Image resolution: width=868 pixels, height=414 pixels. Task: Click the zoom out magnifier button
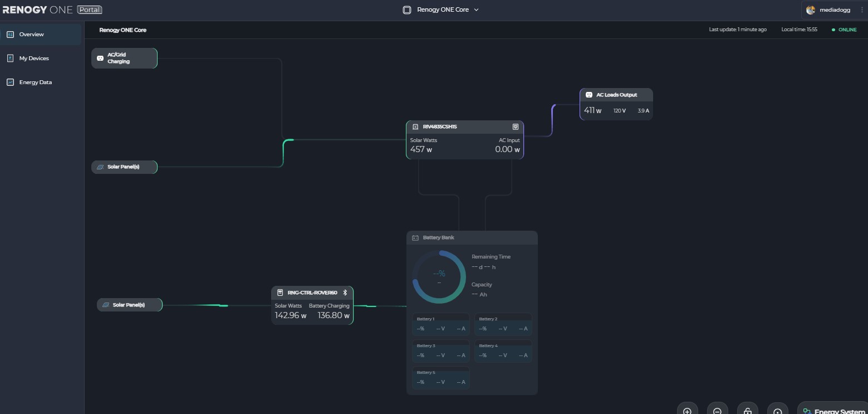coord(717,411)
